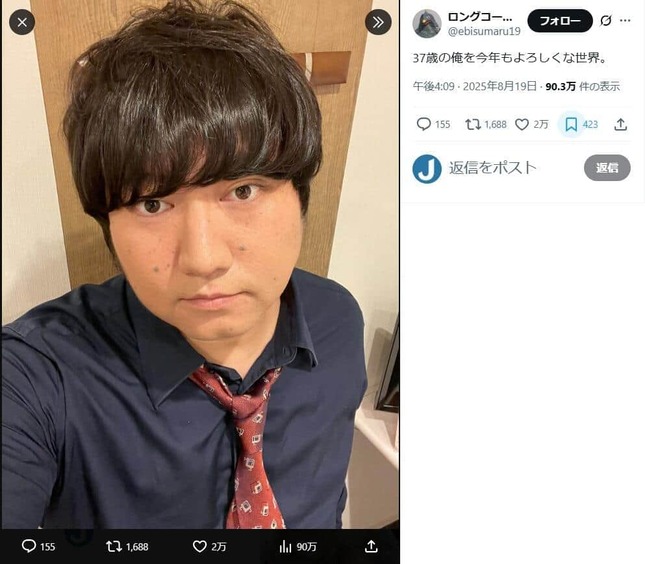Click reply icon in bottom photo bar
645x564 pixels.
29,546
